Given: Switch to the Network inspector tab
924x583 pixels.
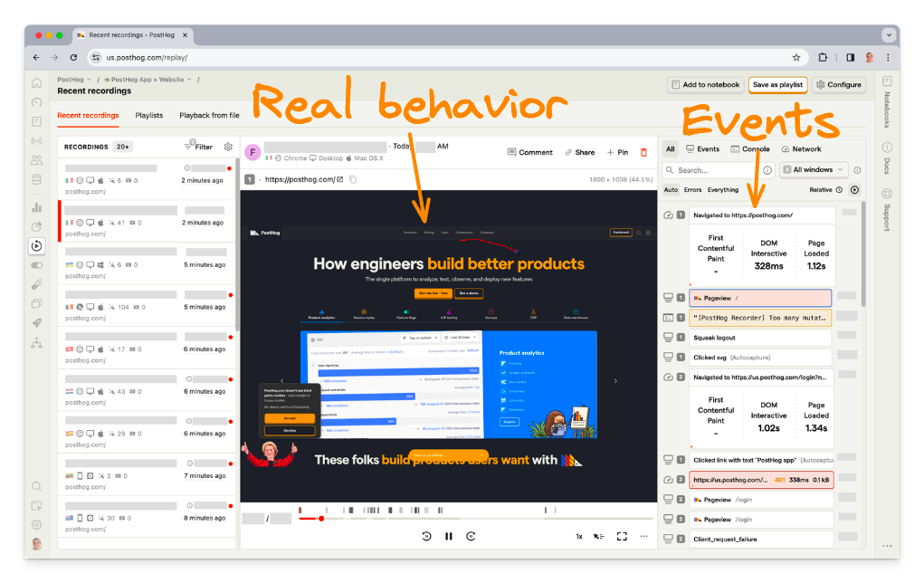Looking at the screenshot, I should [x=801, y=149].
